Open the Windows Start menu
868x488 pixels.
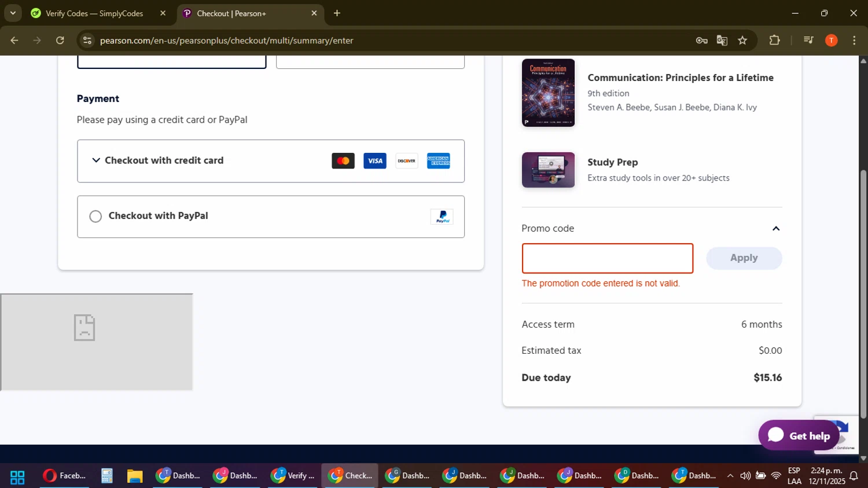17,476
